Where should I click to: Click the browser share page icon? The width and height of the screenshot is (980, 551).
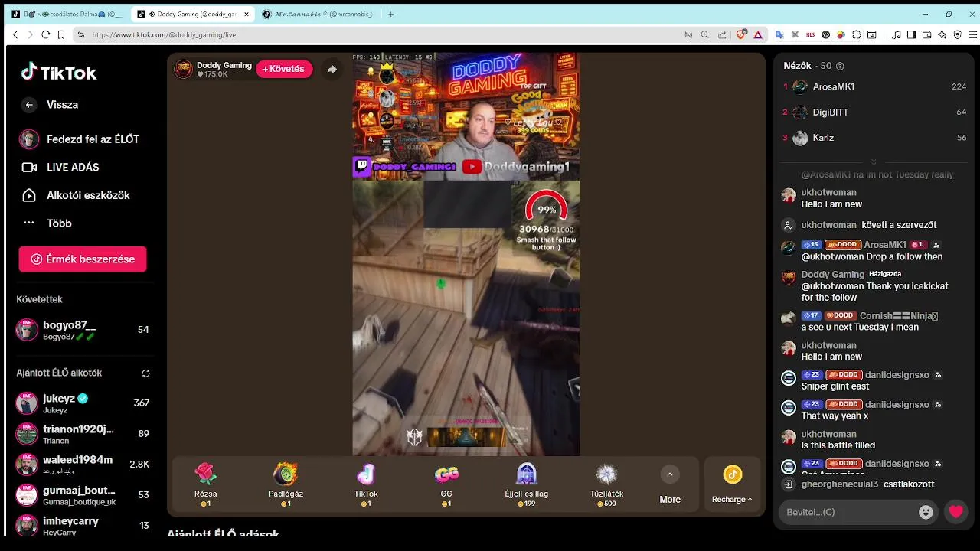722,34
